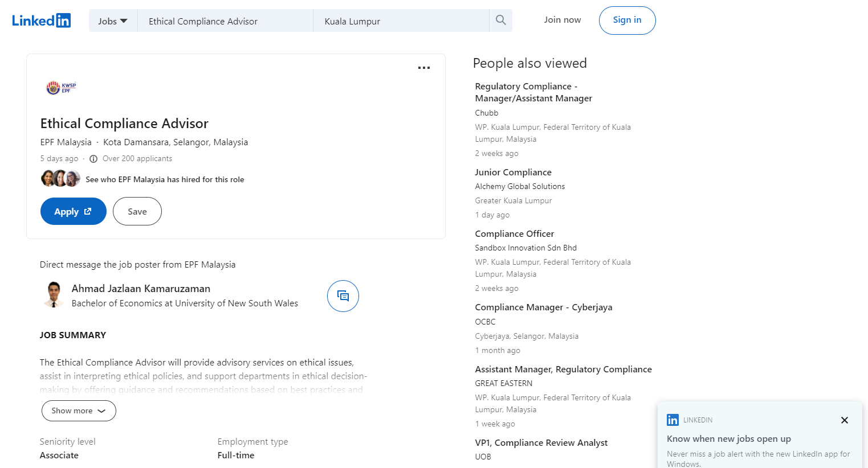Save this job posting

137,211
